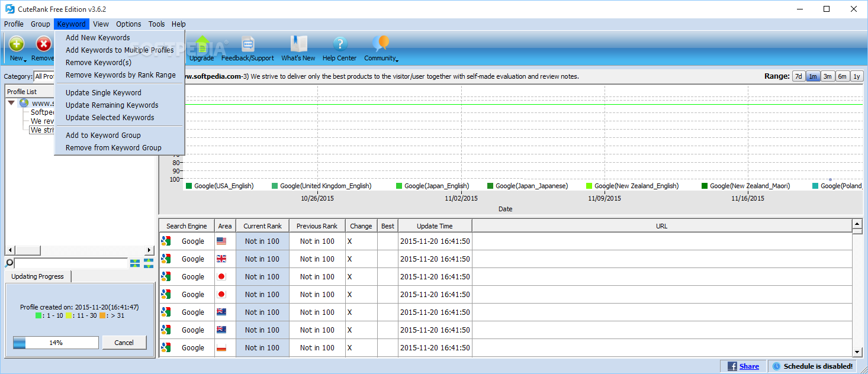Click the United Kingdom flag icon
868x374 pixels.
point(221,259)
